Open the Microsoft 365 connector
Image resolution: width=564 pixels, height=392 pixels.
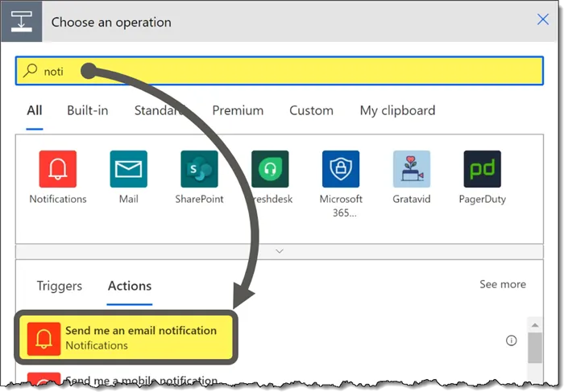(341, 169)
